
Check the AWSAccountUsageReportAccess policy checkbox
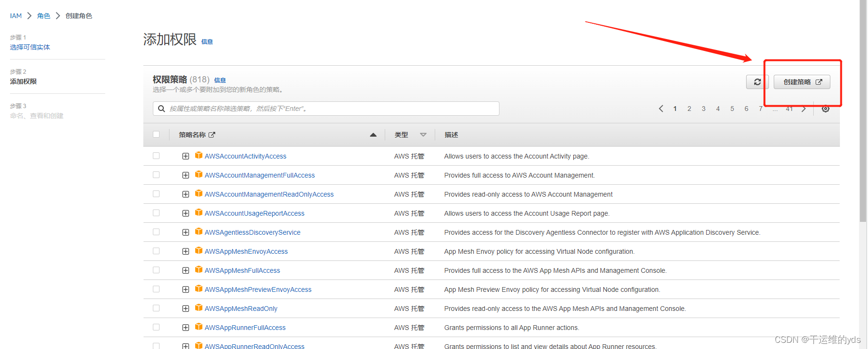[156, 213]
